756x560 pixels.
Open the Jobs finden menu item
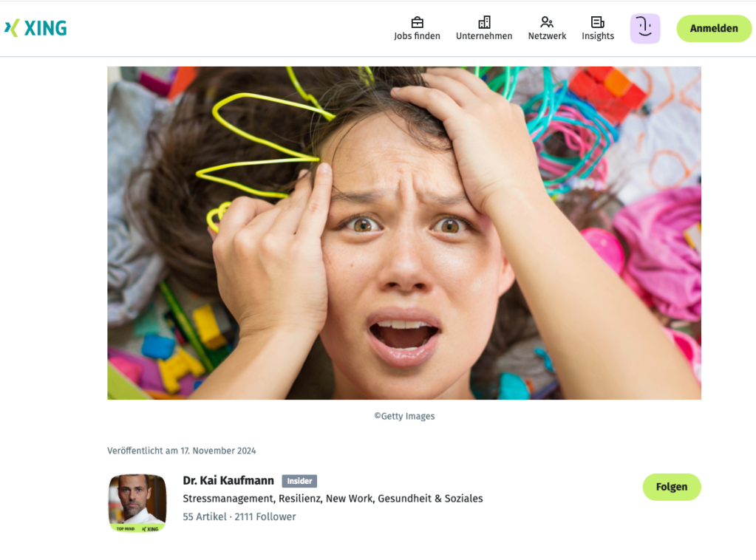[x=417, y=36]
